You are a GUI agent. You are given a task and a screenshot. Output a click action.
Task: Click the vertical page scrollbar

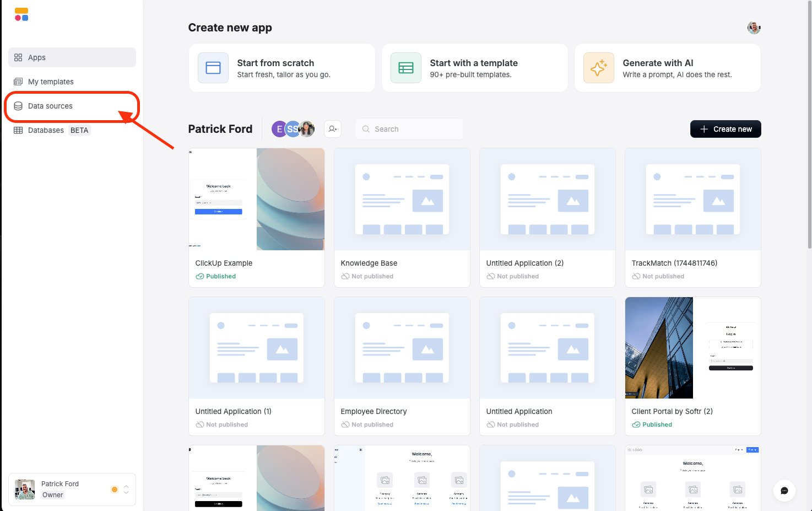809,125
